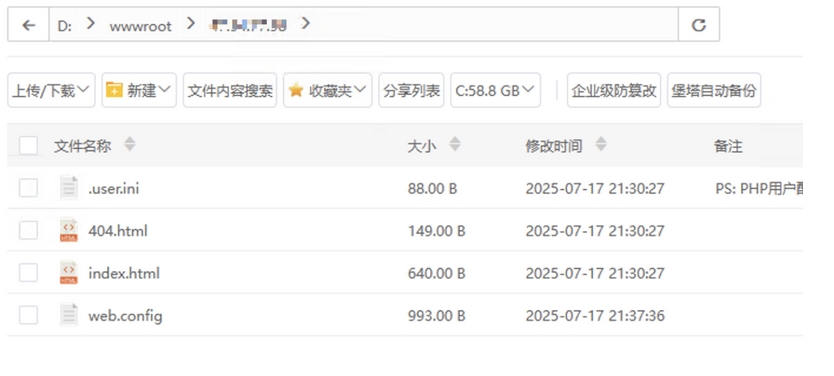Click the 404.html file icon
Screen dimensions: 834x376
point(69,230)
